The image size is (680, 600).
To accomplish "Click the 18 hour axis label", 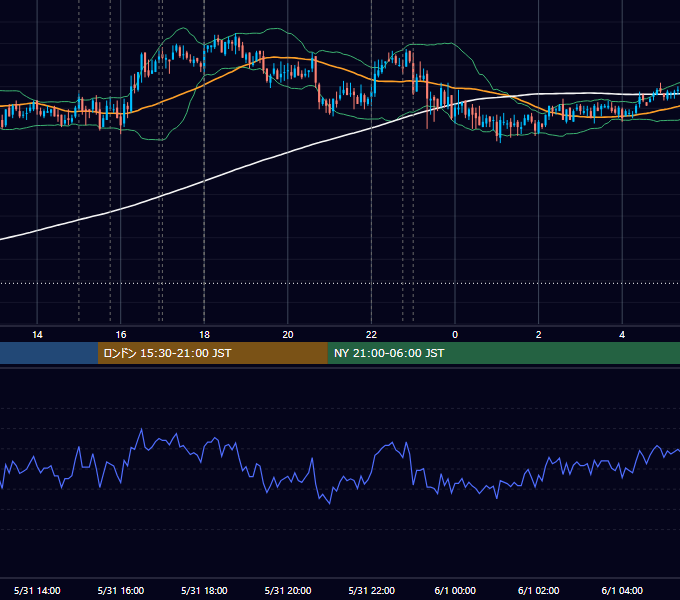I will [204, 335].
